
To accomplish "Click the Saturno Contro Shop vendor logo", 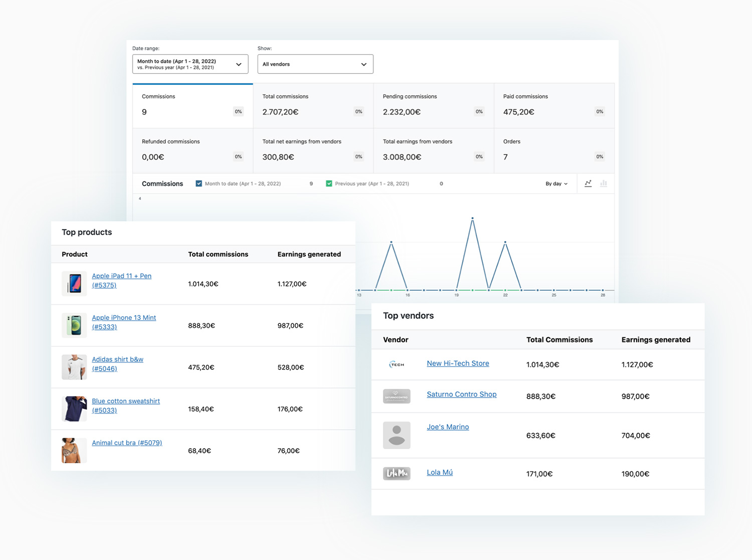I will (397, 396).
